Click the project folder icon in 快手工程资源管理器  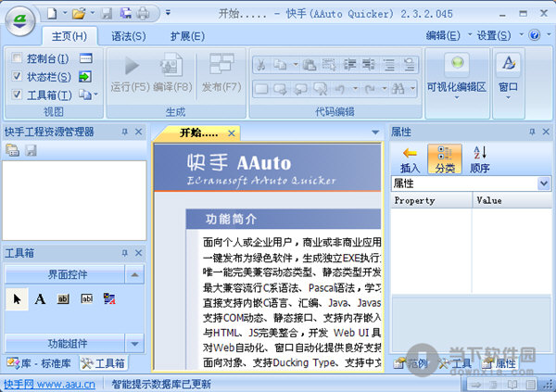click(12, 150)
